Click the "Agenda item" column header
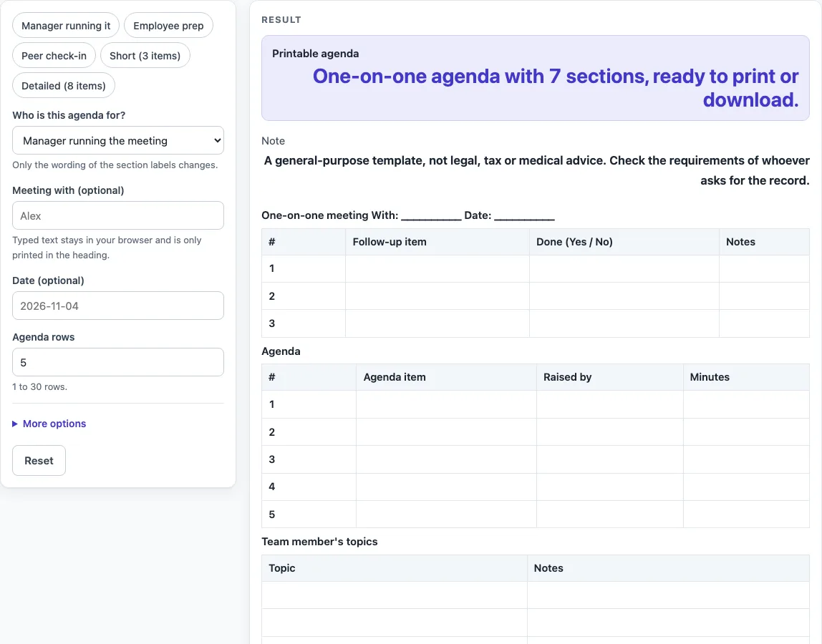Image resolution: width=822 pixels, height=644 pixels. [446, 377]
